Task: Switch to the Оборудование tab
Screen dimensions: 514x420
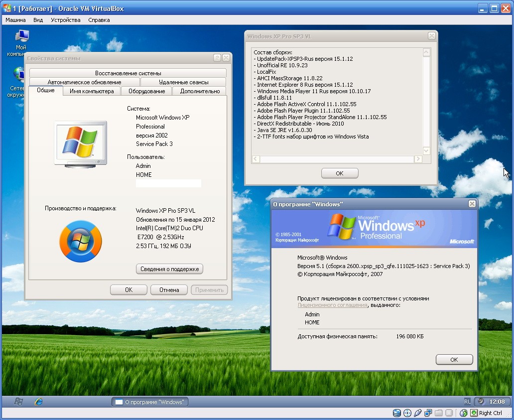Action: [x=146, y=91]
